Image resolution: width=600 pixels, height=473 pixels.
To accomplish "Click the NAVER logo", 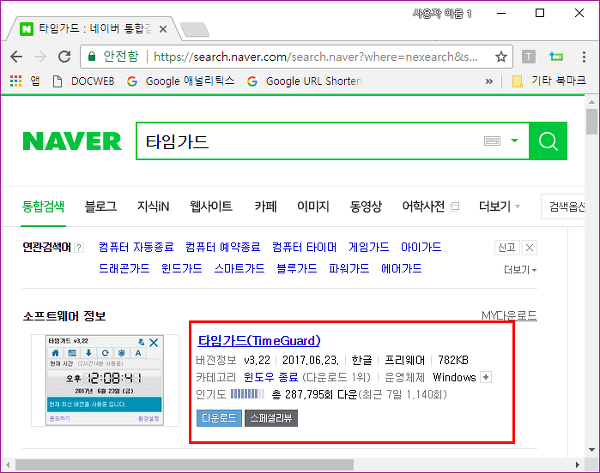I will [72, 141].
